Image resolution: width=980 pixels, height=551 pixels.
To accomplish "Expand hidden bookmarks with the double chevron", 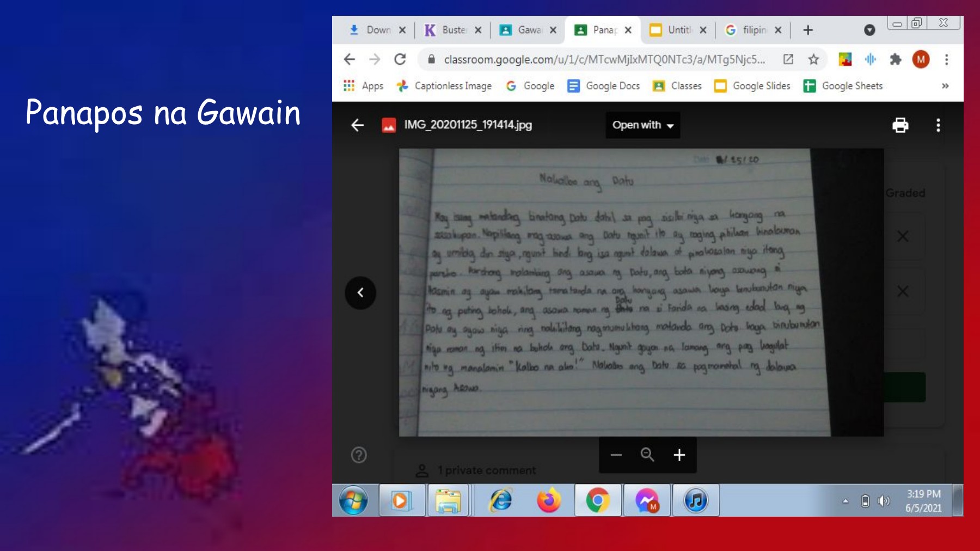I will (945, 86).
